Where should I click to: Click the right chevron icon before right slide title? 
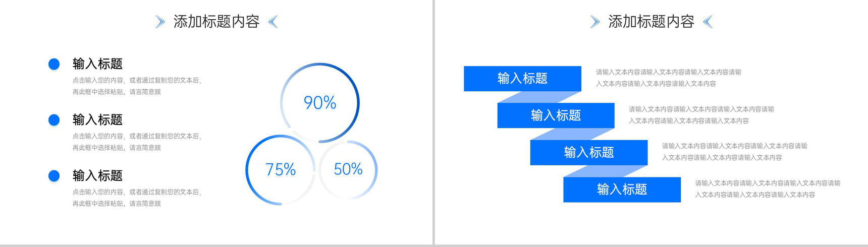[595, 22]
